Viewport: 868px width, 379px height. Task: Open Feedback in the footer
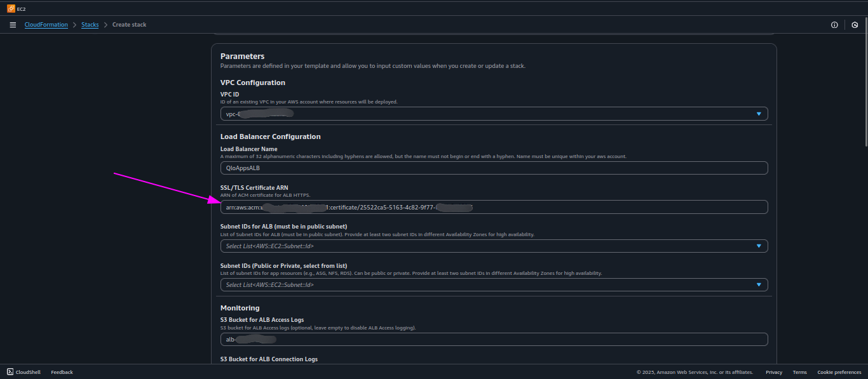coord(62,372)
